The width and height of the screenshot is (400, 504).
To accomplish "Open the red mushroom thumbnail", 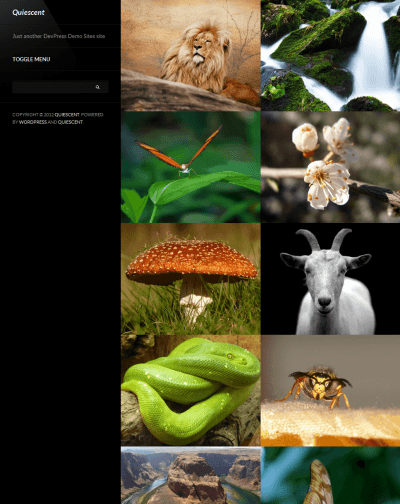I will 191,279.
